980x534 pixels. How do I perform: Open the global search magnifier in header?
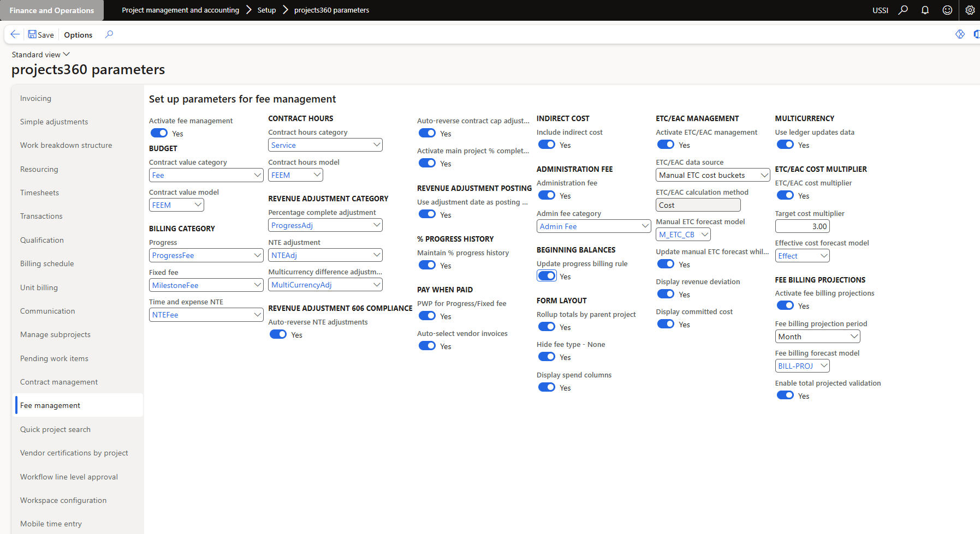tap(903, 10)
